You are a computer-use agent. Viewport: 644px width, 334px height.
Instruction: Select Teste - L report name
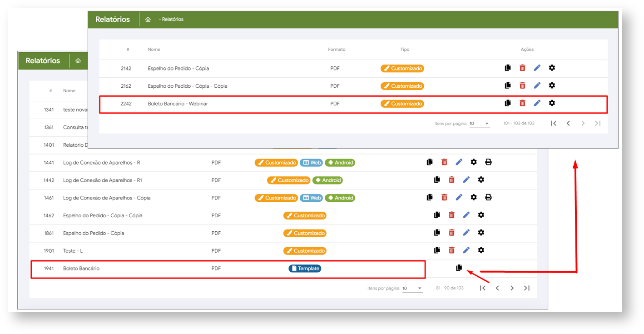pyautogui.click(x=73, y=251)
